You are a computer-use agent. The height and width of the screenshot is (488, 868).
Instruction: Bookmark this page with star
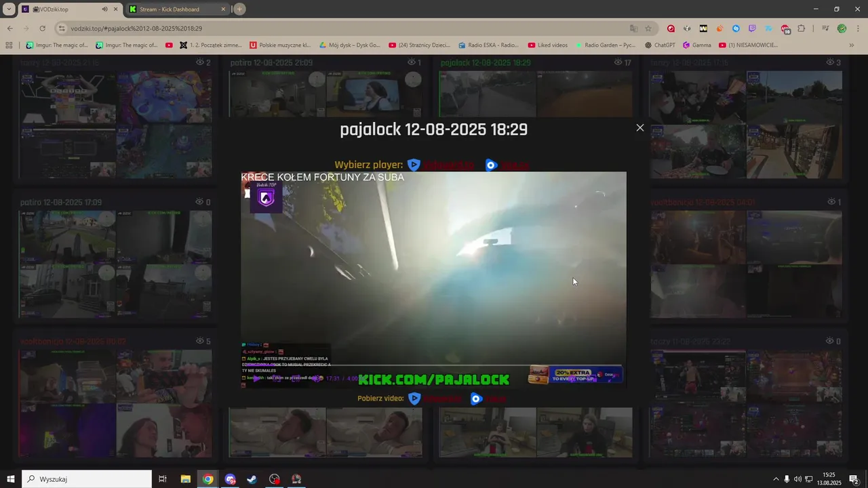648,28
